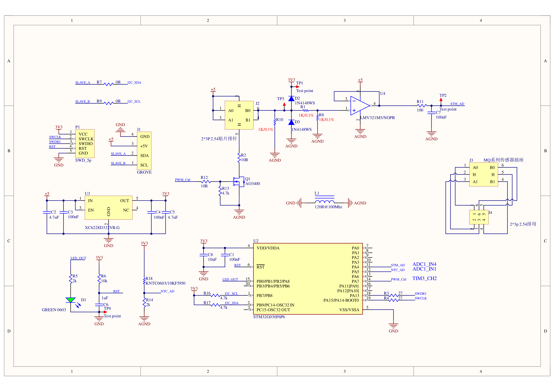This screenshot has height=392, width=555.
Task: Click thermistor R18 symbol
Action: [x=144, y=281]
